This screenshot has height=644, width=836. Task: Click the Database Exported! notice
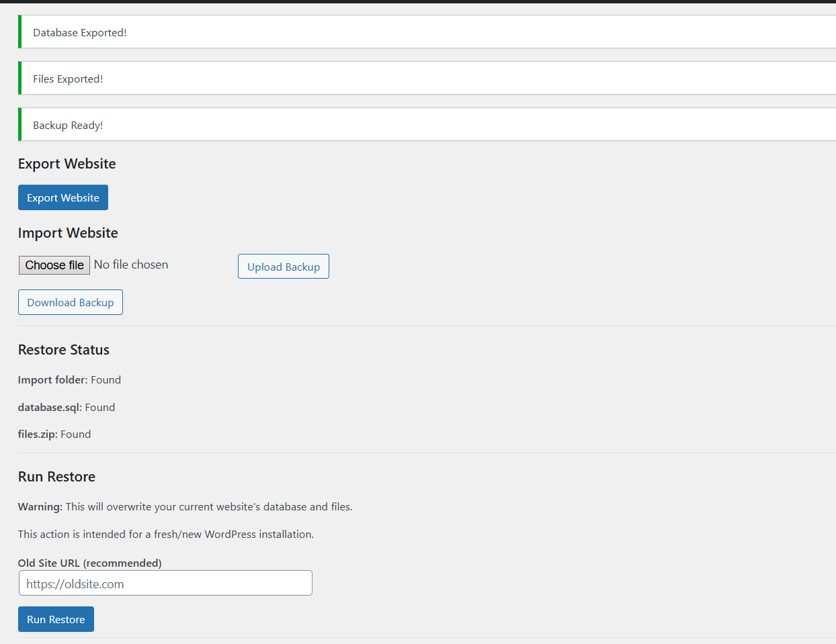pos(79,32)
